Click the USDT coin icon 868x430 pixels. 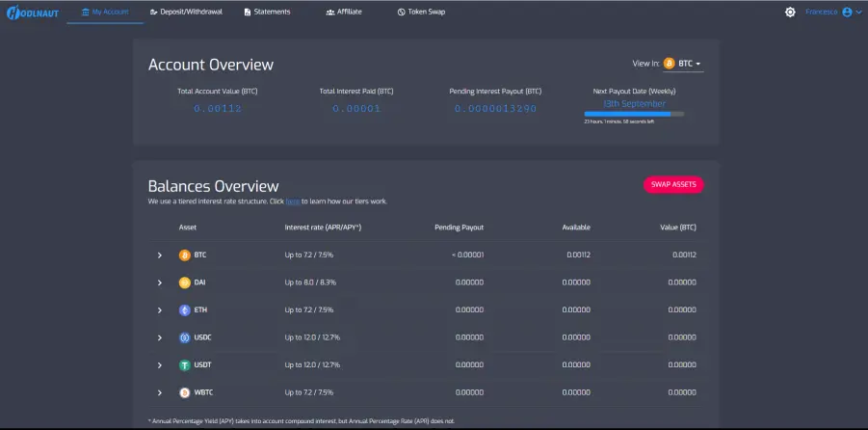click(184, 365)
